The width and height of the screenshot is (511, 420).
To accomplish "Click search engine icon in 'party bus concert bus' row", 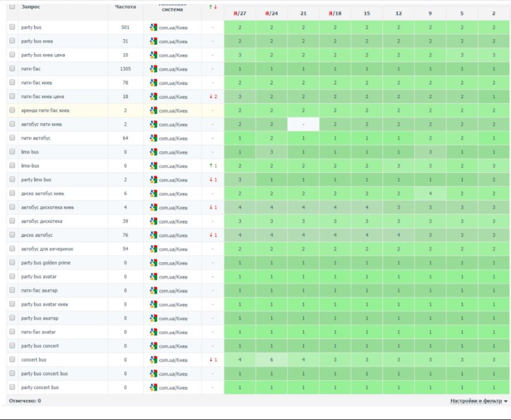I will click(x=153, y=374).
